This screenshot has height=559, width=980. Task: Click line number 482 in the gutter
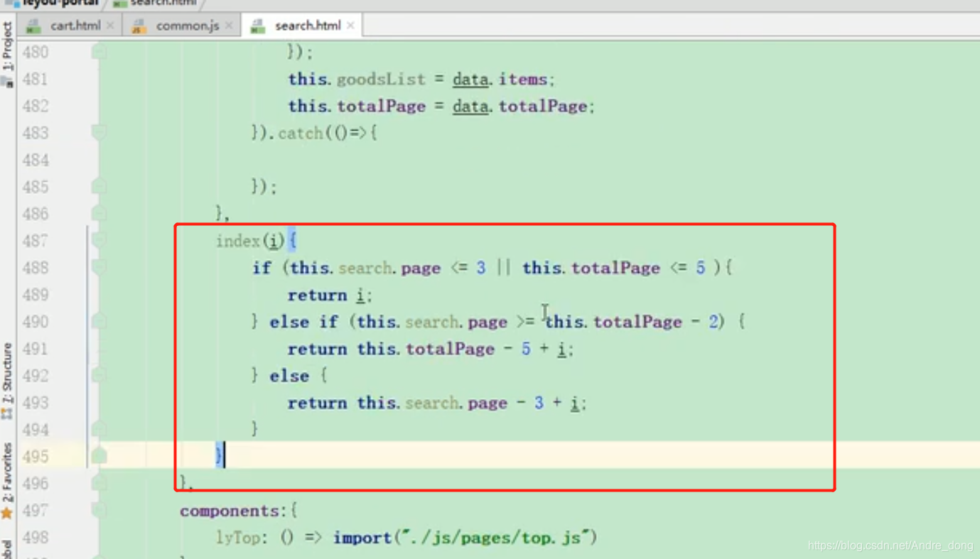point(35,106)
